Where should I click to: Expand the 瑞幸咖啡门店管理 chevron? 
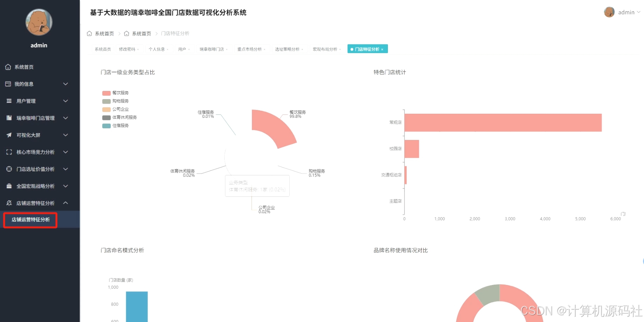(x=65, y=118)
